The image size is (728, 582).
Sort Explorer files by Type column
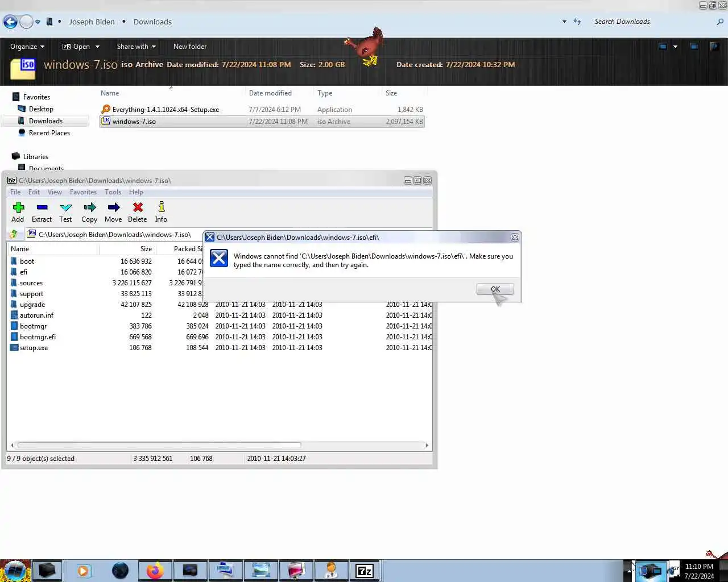point(347,93)
